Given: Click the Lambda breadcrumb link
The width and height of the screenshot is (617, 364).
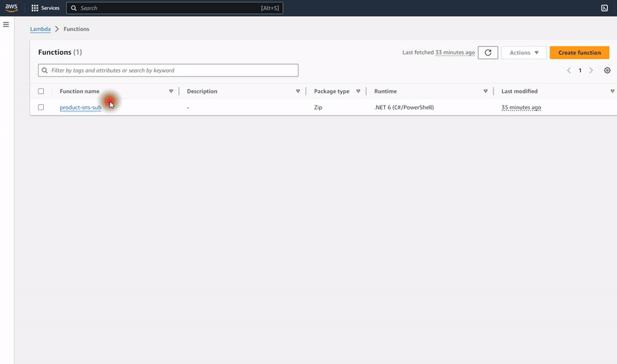Looking at the screenshot, I should pos(40,29).
